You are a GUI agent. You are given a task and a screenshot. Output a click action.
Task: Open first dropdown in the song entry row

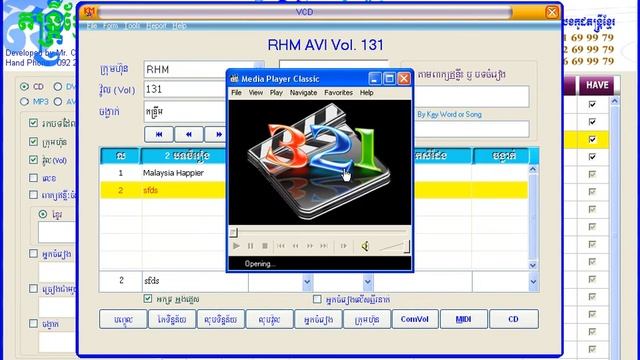307,282
